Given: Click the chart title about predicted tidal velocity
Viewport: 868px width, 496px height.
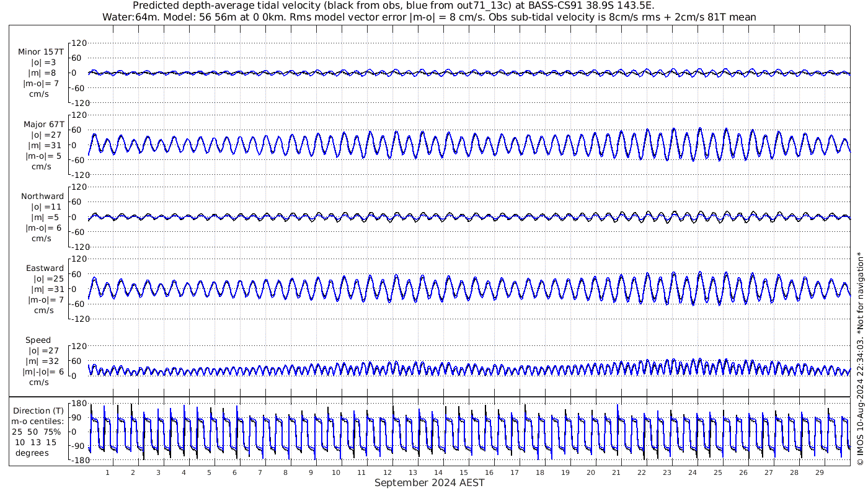Looking at the screenshot, I should [x=394, y=6].
